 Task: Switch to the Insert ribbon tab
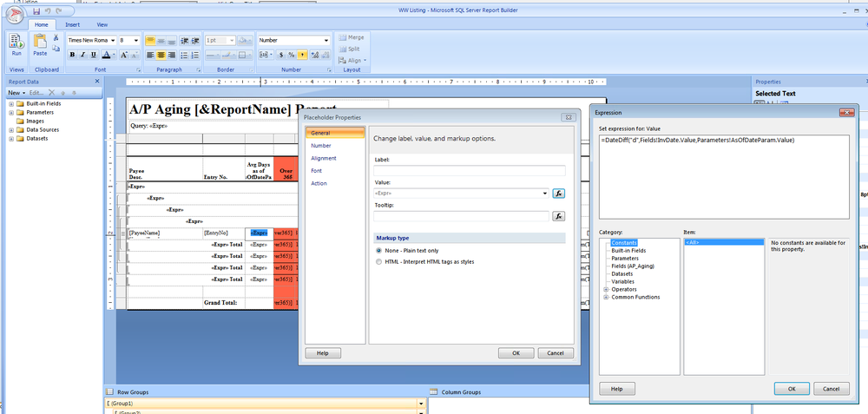click(x=73, y=24)
